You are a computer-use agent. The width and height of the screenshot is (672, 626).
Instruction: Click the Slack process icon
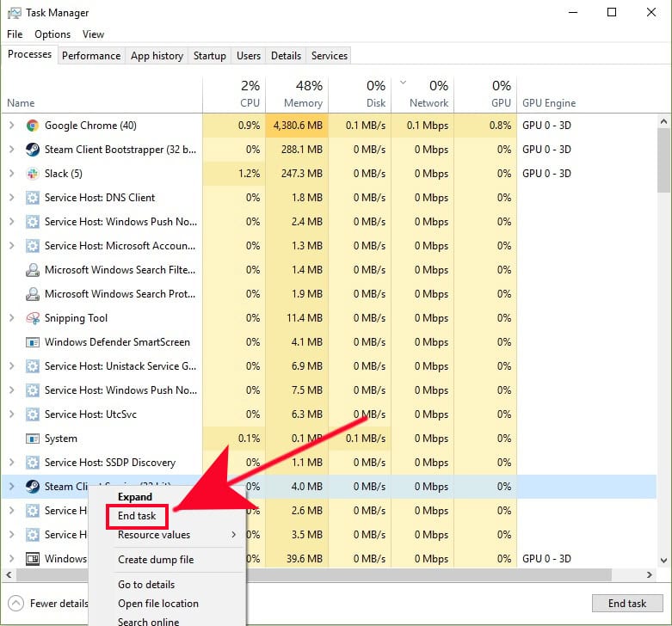tap(32, 174)
